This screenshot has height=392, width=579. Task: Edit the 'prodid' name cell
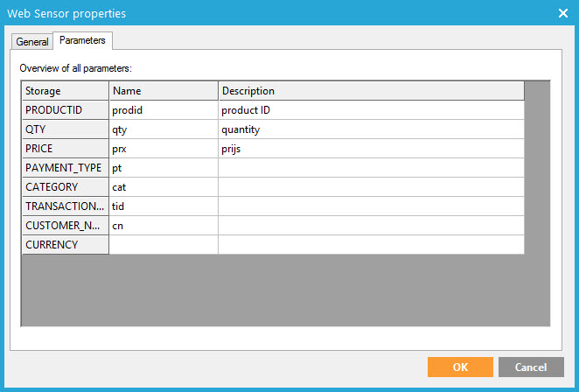[x=163, y=110]
